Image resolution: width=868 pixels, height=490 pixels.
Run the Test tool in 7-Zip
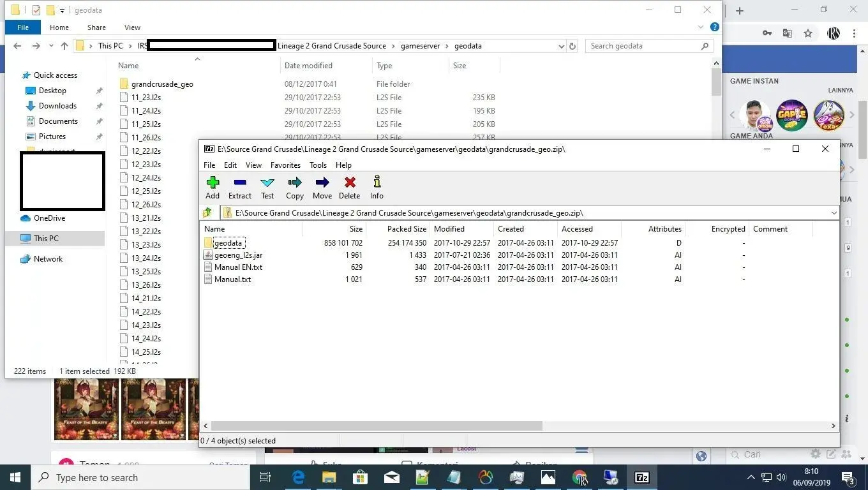(x=267, y=183)
